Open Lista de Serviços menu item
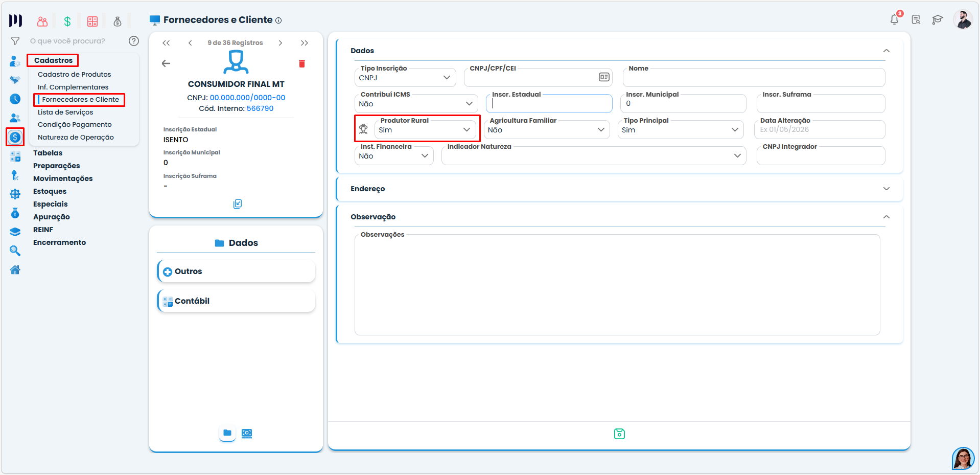 pyautogui.click(x=65, y=112)
